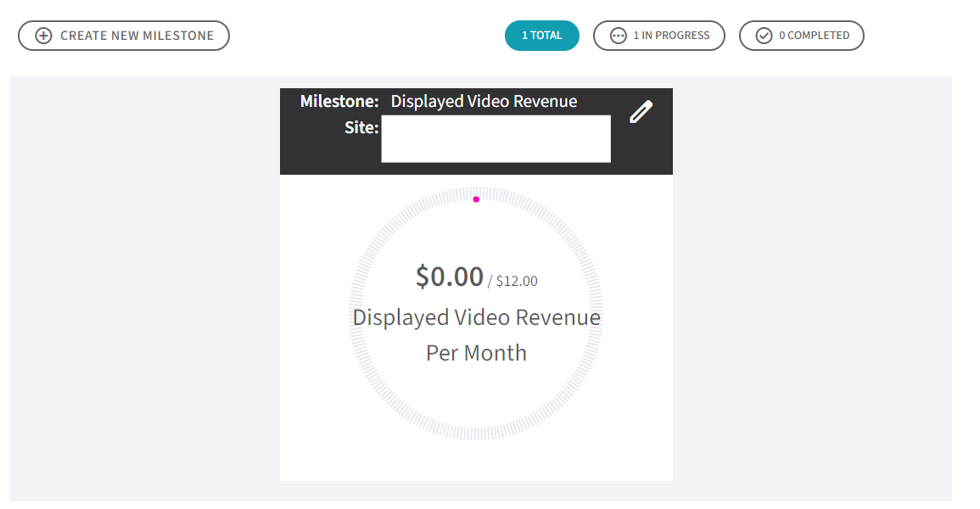The image size is (980, 509).
Task: Click the Per Month text
Action: click(476, 353)
